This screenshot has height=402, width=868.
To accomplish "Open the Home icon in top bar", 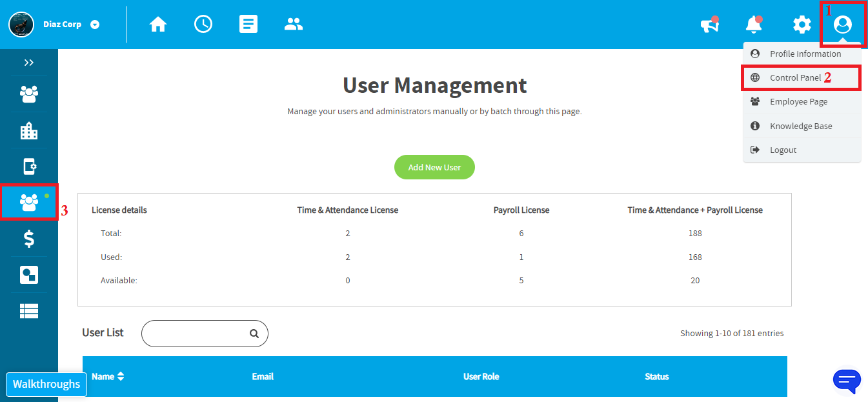I will point(158,25).
